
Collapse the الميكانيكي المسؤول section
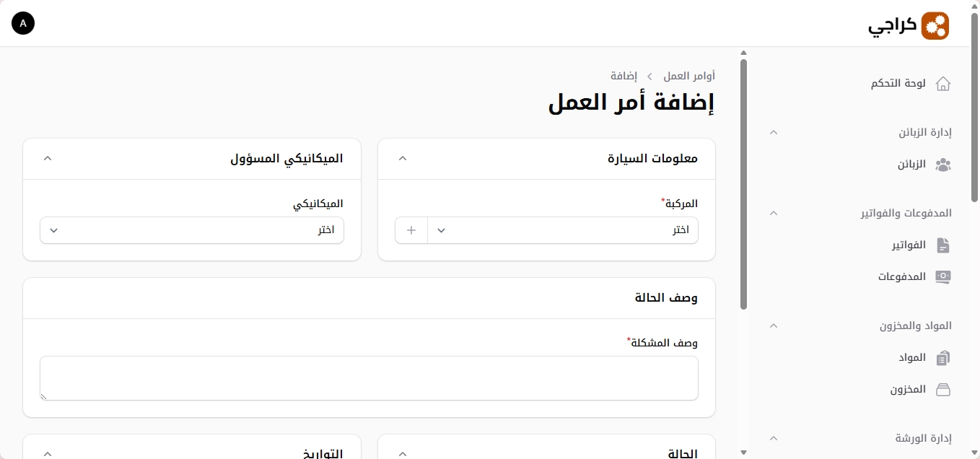(48, 158)
